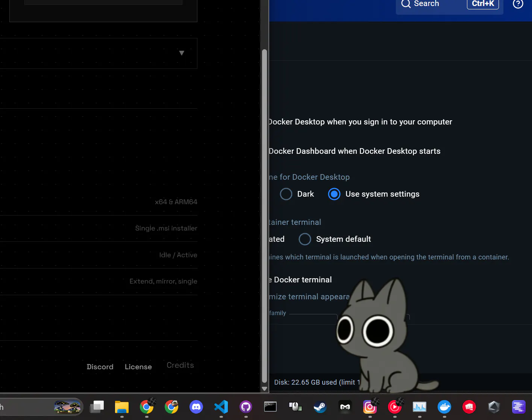Viewport: 532px width, 420px height.
Task: Click the 'Single .msi installer' text
Action: point(166,228)
